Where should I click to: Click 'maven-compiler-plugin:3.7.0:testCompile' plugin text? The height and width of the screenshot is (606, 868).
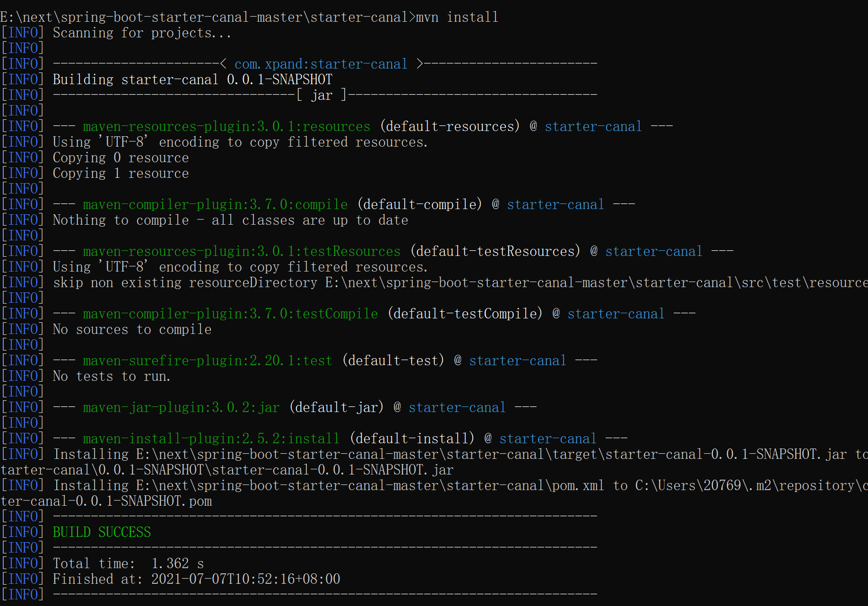(230, 314)
